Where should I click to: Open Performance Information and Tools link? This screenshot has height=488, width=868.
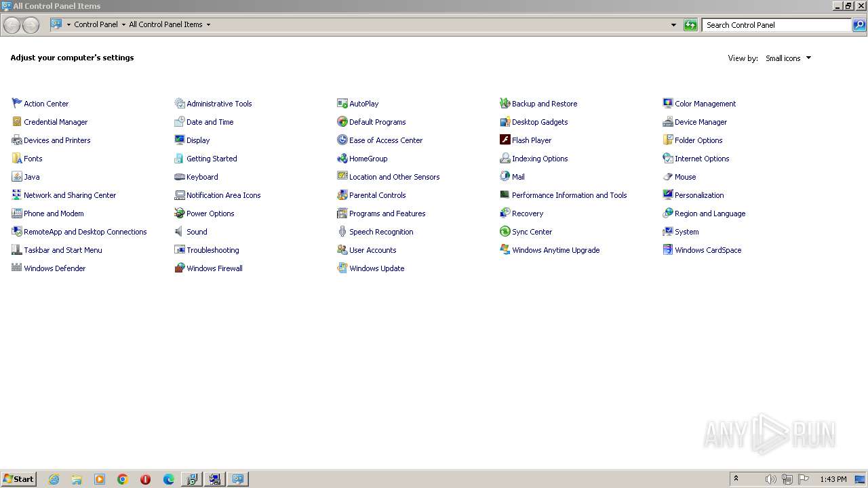(569, 195)
